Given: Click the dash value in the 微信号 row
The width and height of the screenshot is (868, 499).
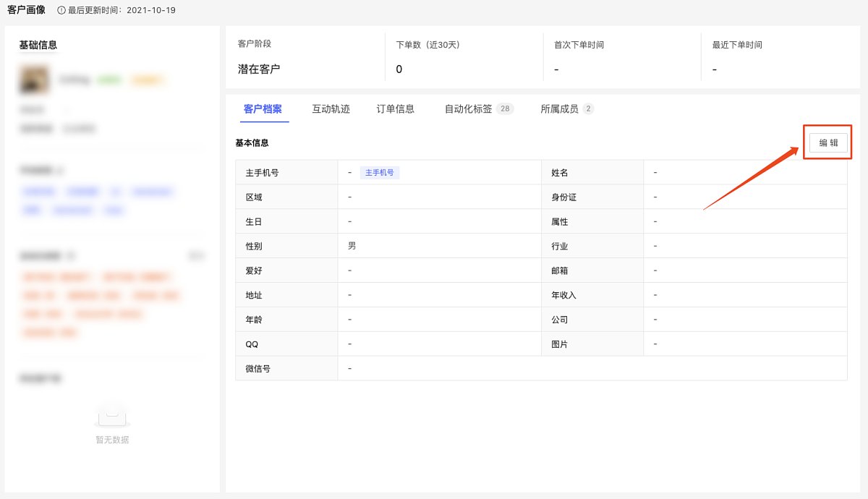Looking at the screenshot, I should tap(350, 369).
